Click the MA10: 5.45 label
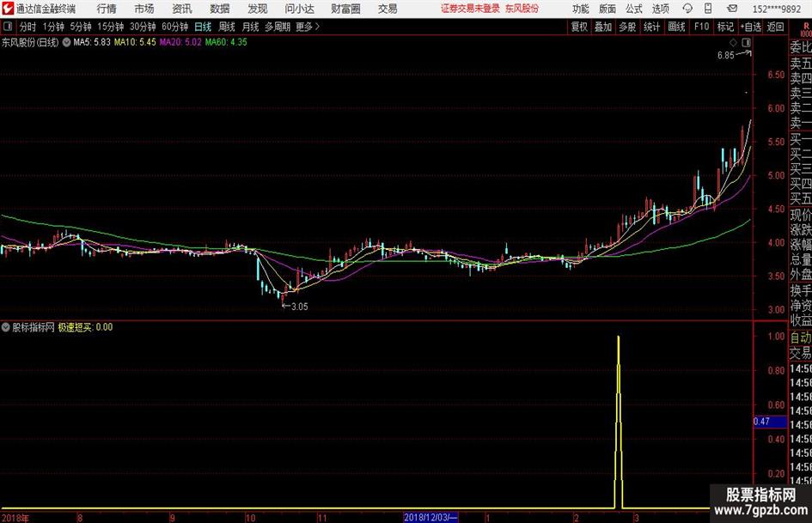 [x=135, y=42]
